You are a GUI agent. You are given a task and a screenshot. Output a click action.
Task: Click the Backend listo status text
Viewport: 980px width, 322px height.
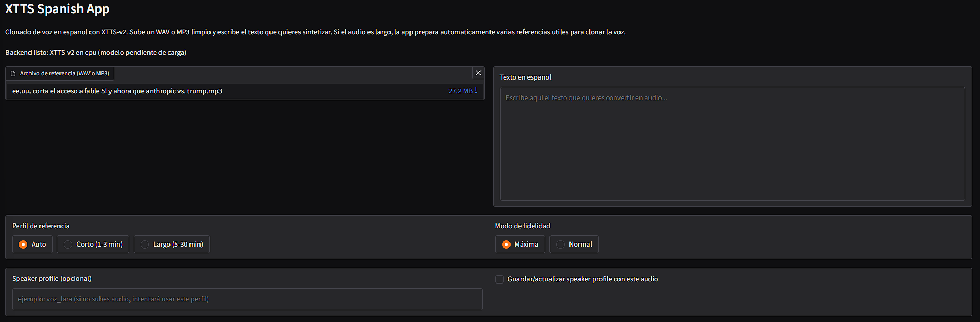click(x=96, y=53)
